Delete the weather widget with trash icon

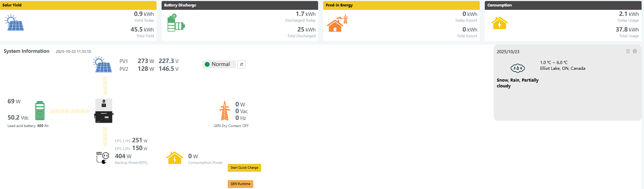click(x=628, y=51)
